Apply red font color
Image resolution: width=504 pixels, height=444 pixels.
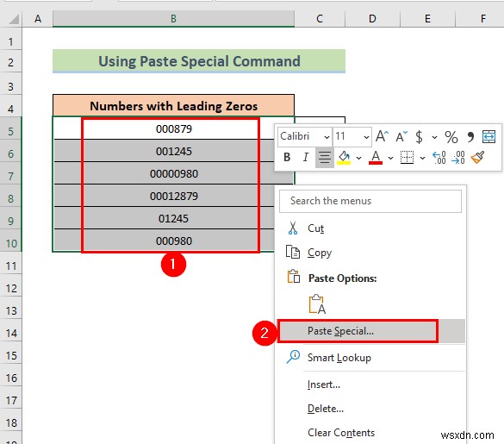[x=376, y=157]
